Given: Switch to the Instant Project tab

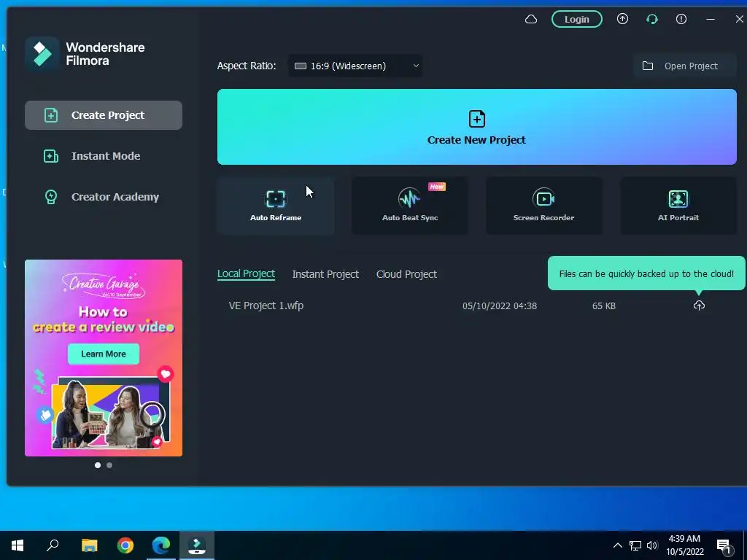Looking at the screenshot, I should tap(325, 274).
